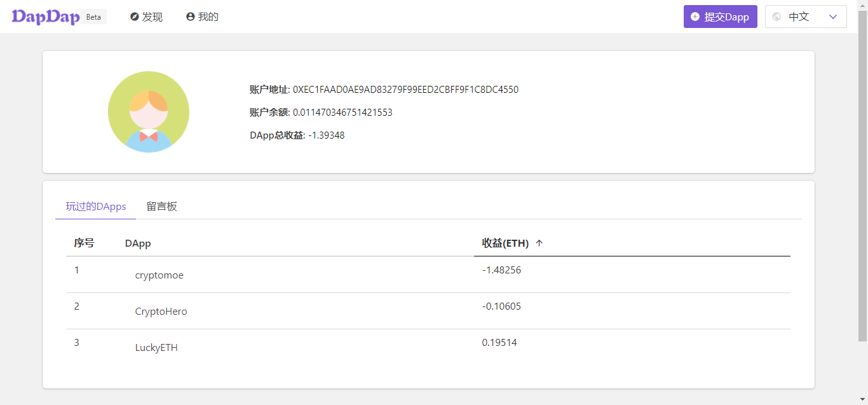Toggle the sort arrow next to 收益(ETH)
The height and width of the screenshot is (405, 868).
(539, 243)
